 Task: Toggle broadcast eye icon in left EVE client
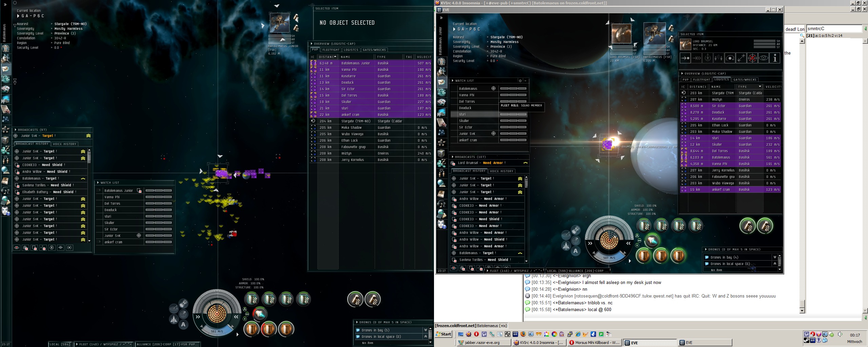[x=16, y=248]
